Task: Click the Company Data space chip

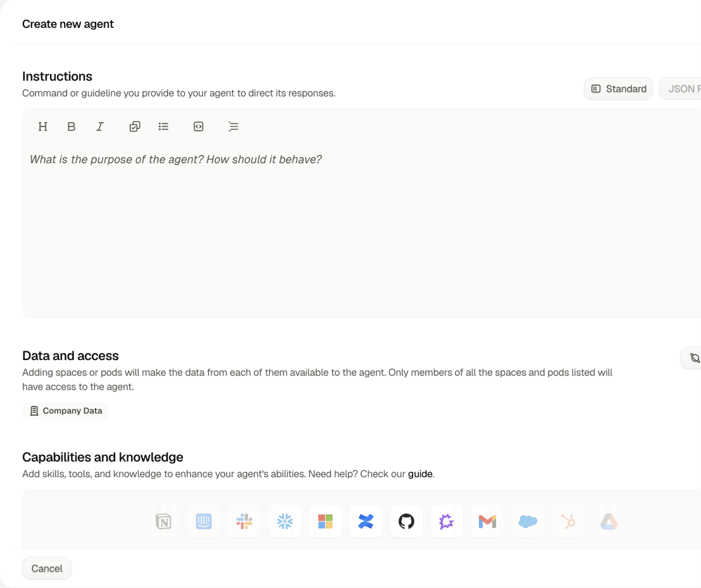Action: 66,411
